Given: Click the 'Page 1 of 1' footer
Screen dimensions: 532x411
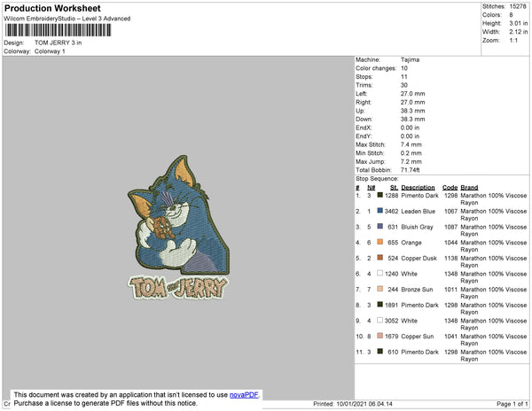Looking at the screenshot, I should [512, 404].
